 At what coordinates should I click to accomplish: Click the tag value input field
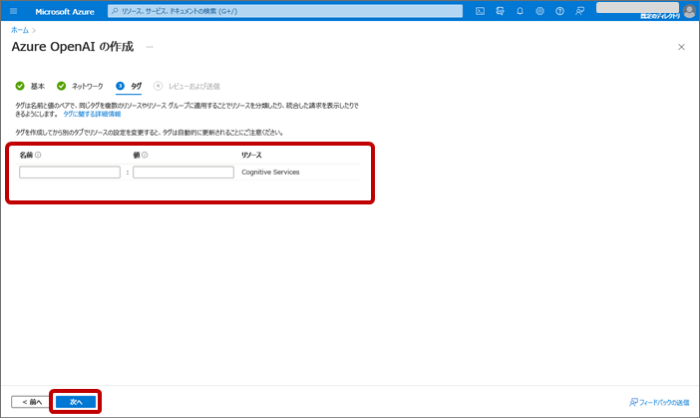point(183,172)
